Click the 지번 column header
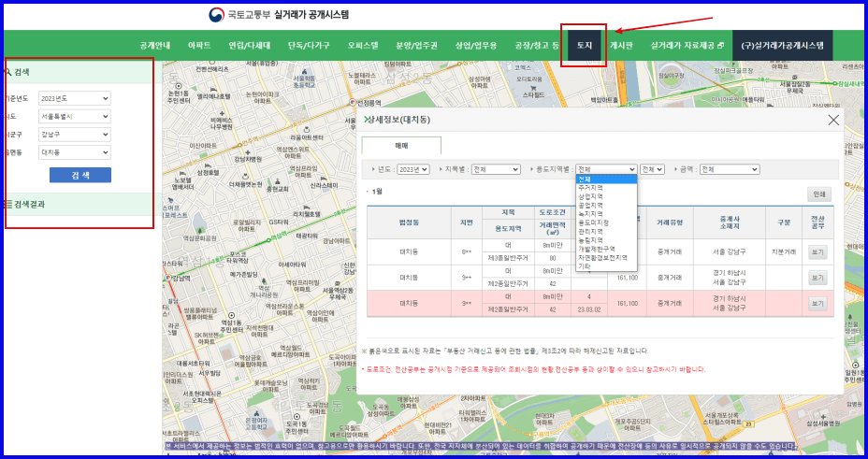Image resolution: width=868 pixels, height=459 pixels. [x=467, y=222]
